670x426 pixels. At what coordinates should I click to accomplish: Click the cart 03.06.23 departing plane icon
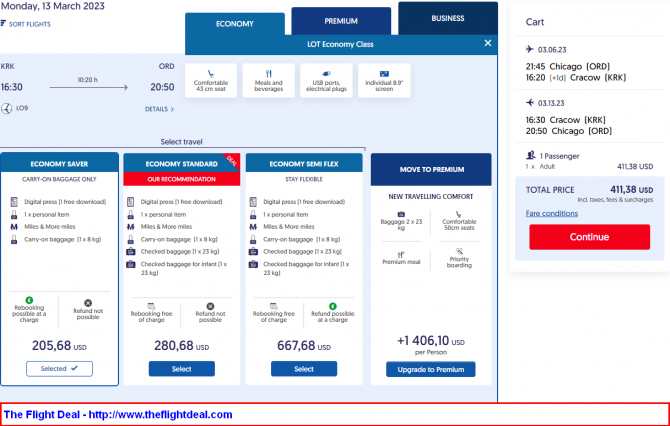click(x=530, y=49)
